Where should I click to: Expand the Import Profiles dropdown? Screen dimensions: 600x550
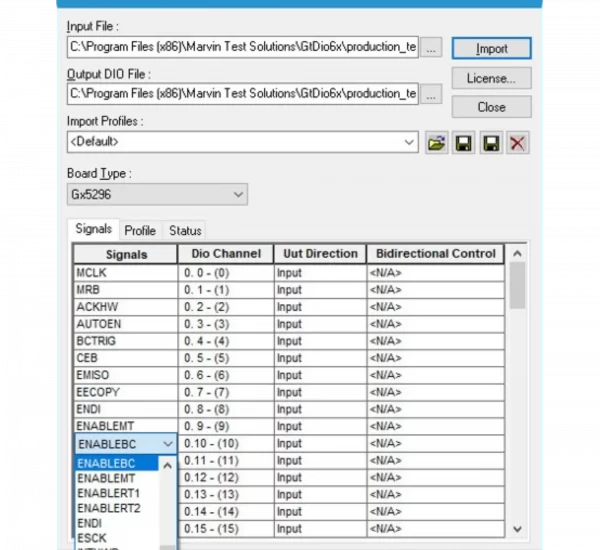coord(410,143)
